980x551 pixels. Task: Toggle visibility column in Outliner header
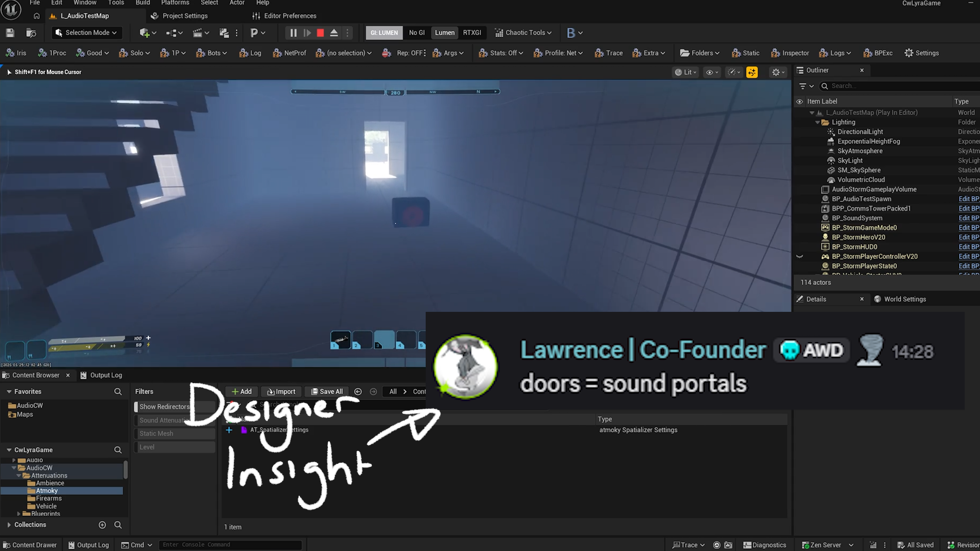click(x=799, y=101)
